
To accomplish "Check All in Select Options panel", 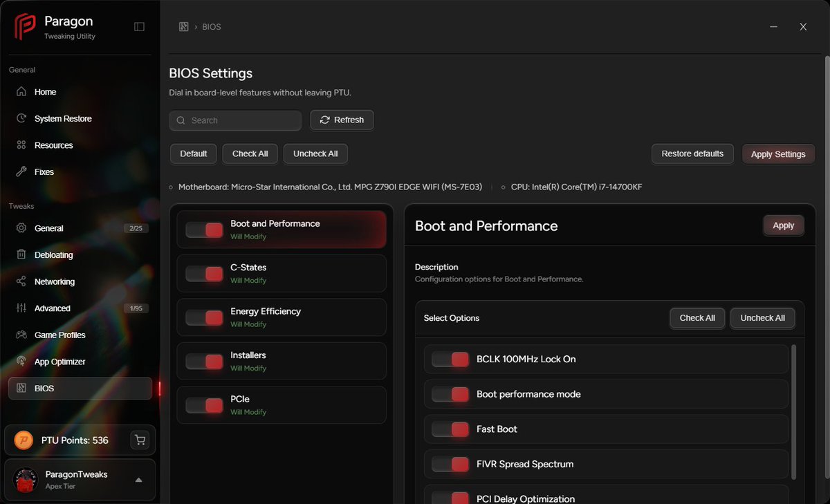I will pos(697,318).
